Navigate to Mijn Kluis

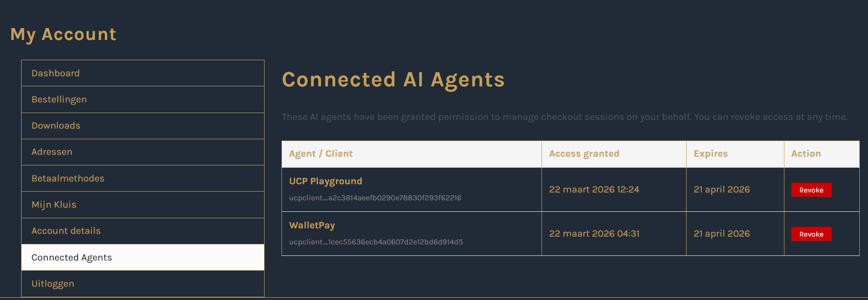[54, 204]
